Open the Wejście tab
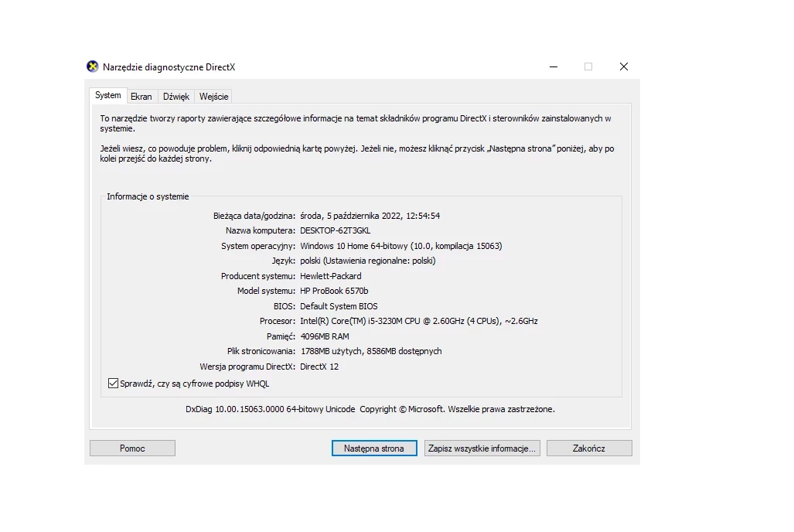The width and height of the screenshot is (794, 532). coord(213,97)
